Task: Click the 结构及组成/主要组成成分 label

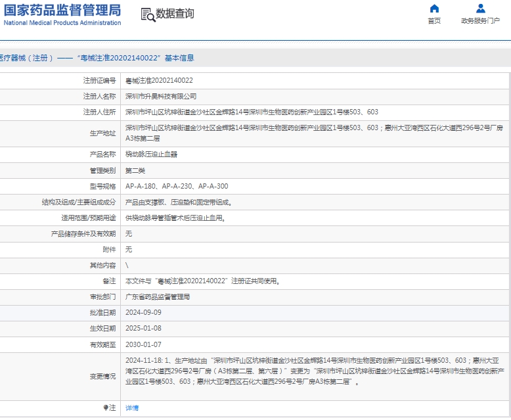Action: [79, 202]
